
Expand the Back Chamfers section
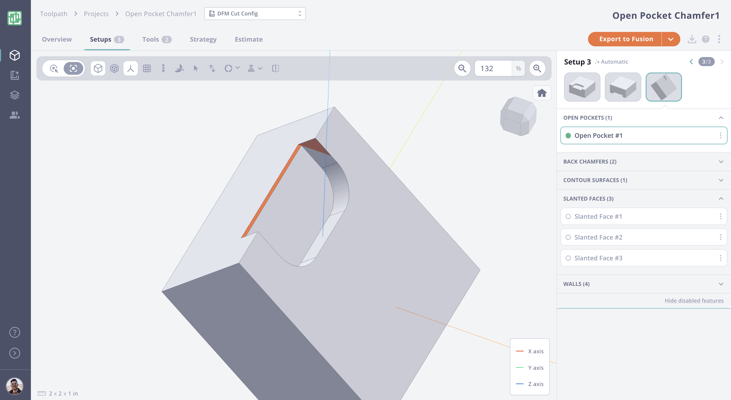tap(643, 162)
